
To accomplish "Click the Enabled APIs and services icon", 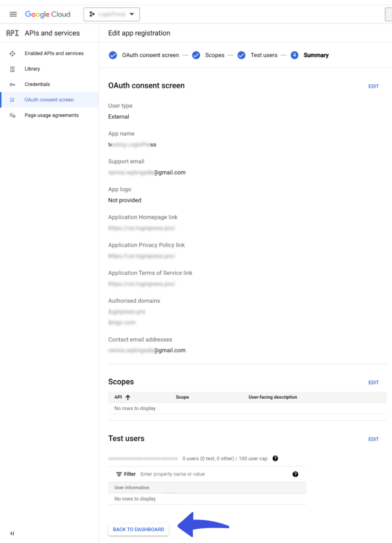I will pos(13,54).
